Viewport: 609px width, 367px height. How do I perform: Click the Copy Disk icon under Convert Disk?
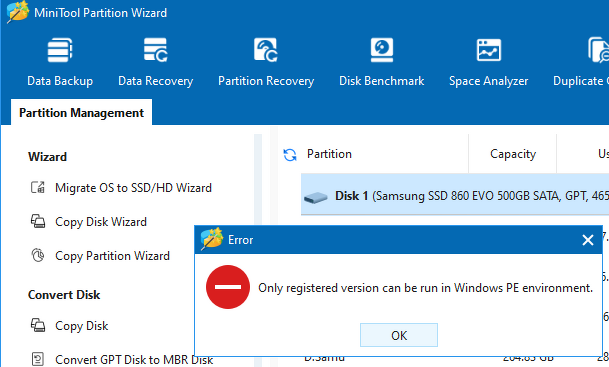38,325
